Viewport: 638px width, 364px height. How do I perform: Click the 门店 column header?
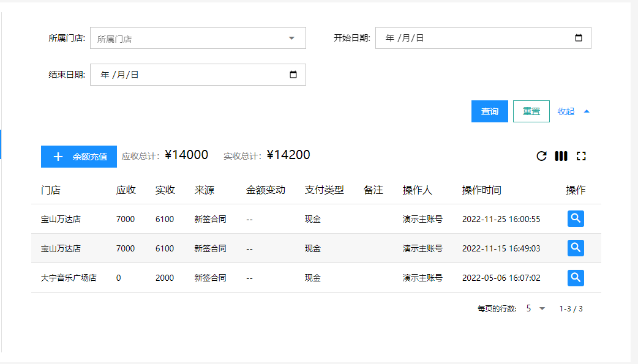click(51, 190)
